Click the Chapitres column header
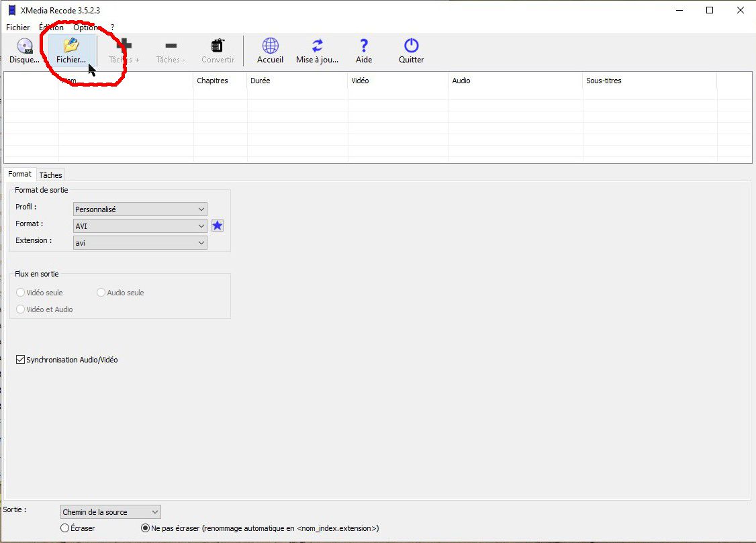Screen dimensions: 756x543 pyautogui.click(x=220, y=81)
